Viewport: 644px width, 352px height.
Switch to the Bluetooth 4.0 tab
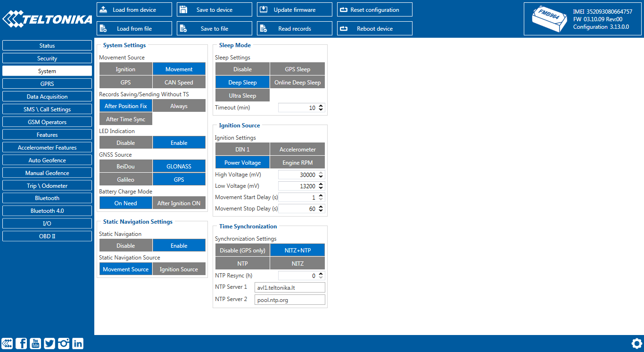coord(47,211)
